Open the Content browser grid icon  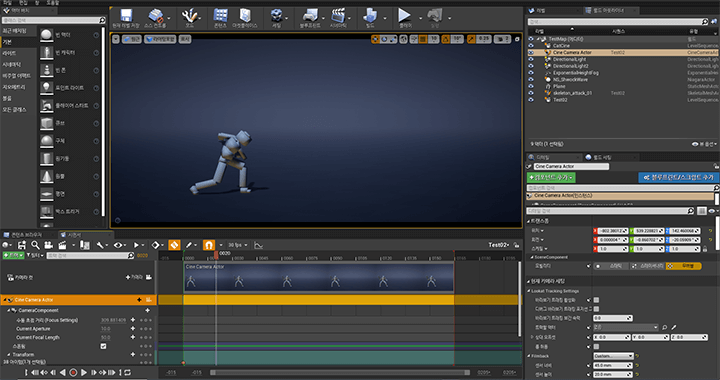(x=220, y=15)
